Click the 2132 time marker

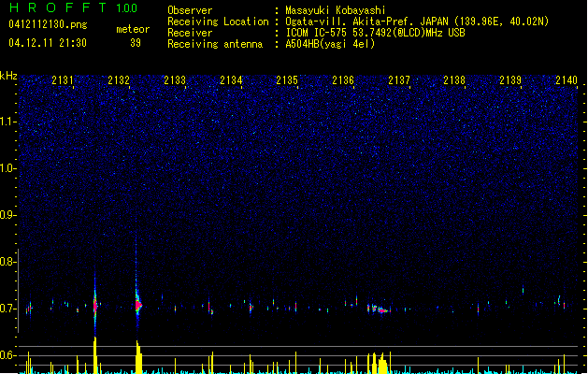[x=119, y=79]
